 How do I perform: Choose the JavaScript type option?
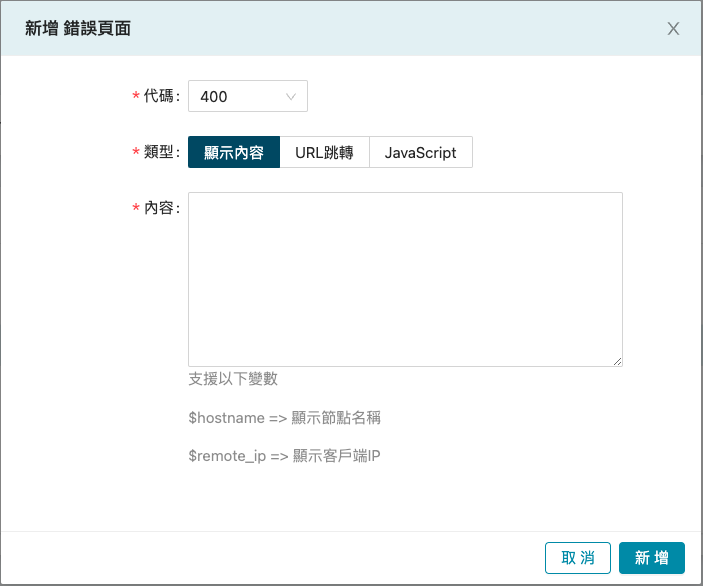pyautogui.click(x=420, y=153)
